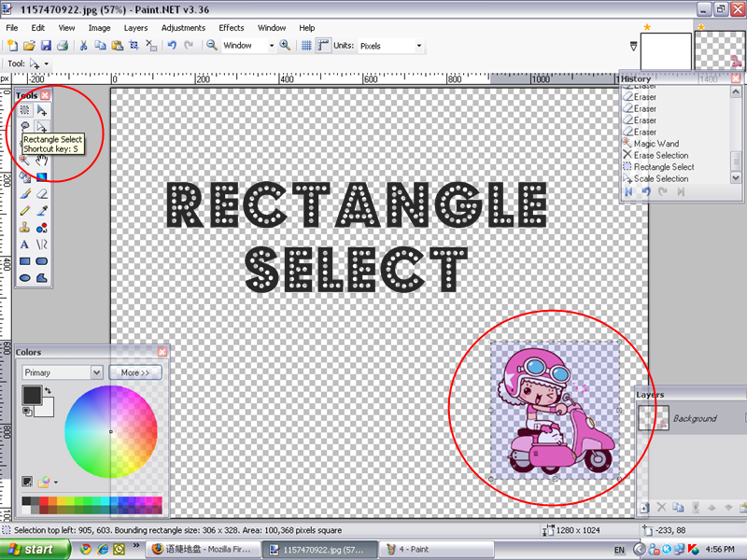Screen dimensions: 747x560
Task: Toggle rulers visibility in the toolbar
Action: coord(323,45)
